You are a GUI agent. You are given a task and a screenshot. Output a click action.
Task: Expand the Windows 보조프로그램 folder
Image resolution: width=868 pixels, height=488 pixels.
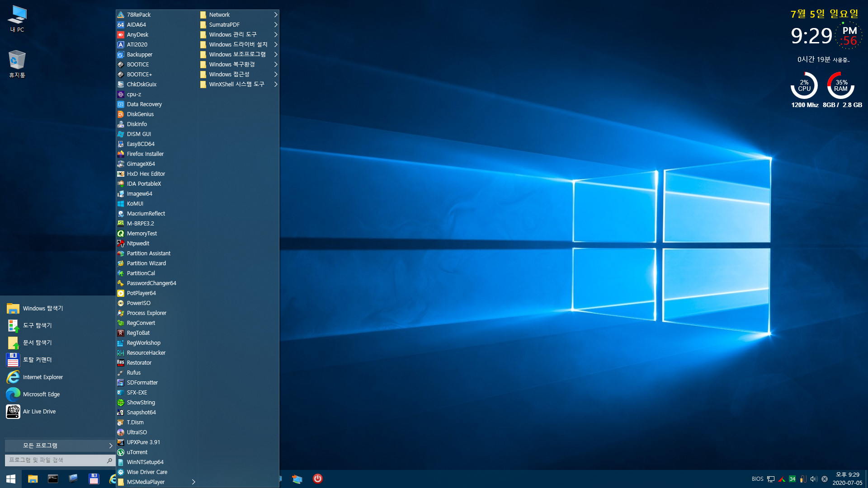click(x=239, y=55)
